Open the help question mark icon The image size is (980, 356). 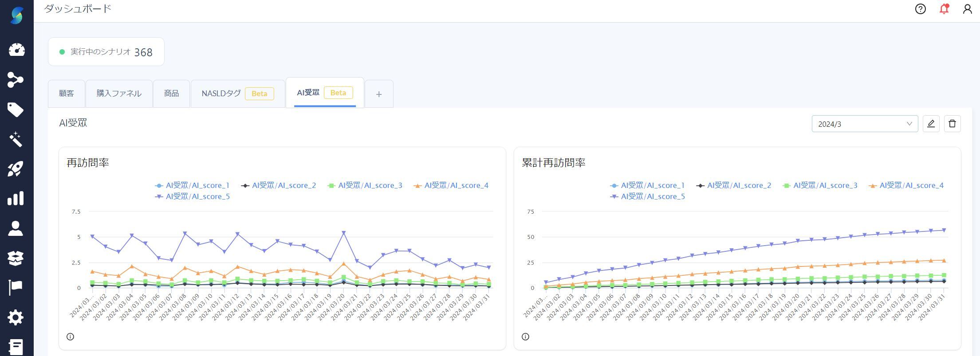[921, 9]
